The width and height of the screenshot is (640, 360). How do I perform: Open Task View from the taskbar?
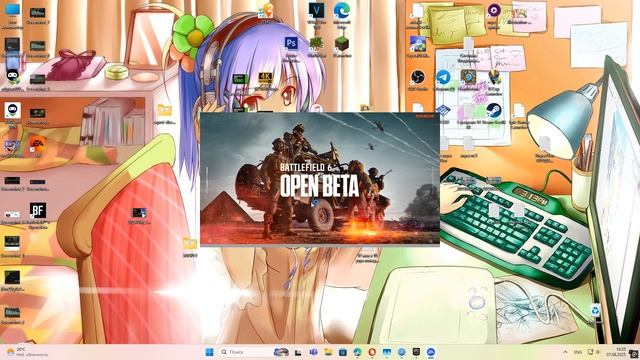click(298, 352)
